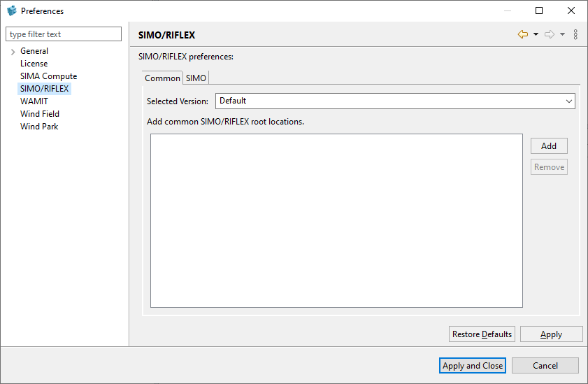Viewport: 588px width, 384px height.
Task: Click the back navigation arrow icon
Action: click(x=522, y=34)
